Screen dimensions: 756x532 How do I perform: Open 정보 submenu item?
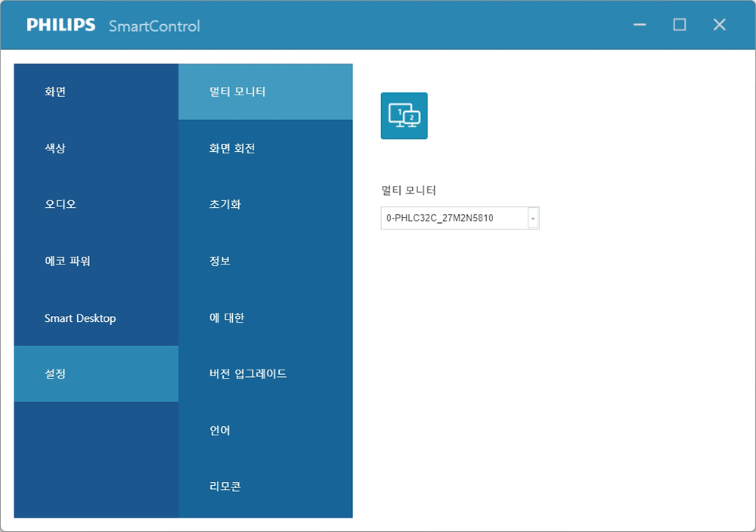point(265,261)
